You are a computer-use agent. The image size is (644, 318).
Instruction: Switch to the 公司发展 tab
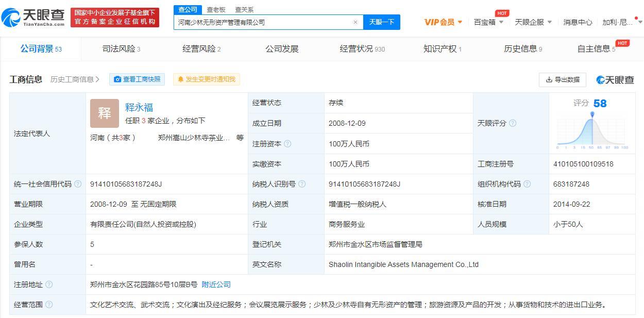(282, 49)
